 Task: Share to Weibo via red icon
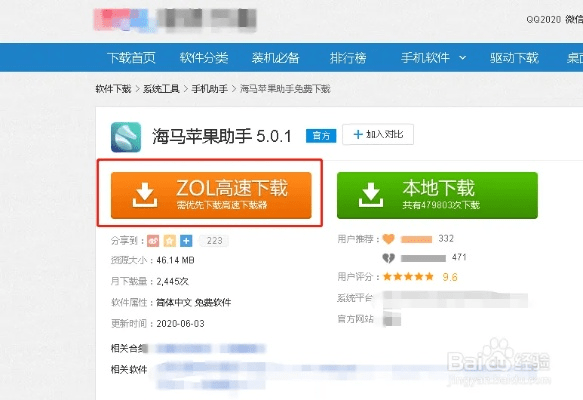pyautogui.click(x=153, y=241)
